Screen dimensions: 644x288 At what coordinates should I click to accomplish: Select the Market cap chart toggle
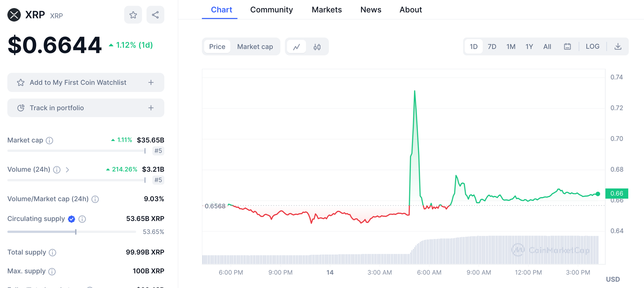pyautogui.click(x=255, y=47)
